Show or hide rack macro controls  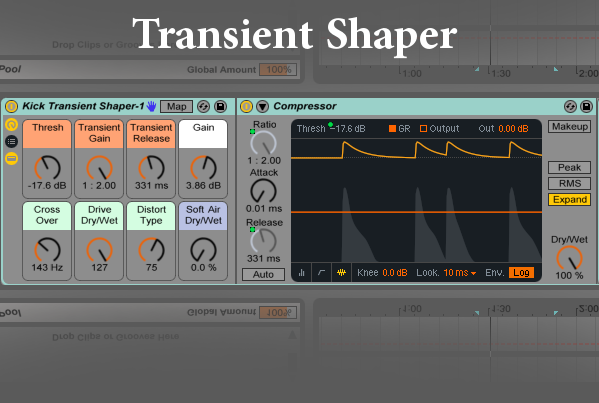click(11, 125)
